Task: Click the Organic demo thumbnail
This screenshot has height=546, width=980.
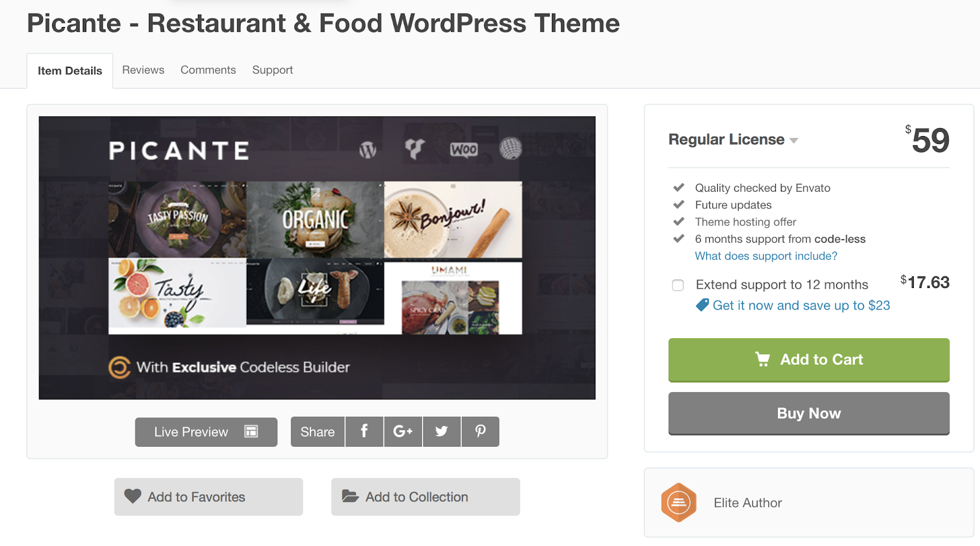Action: (315, 219)
